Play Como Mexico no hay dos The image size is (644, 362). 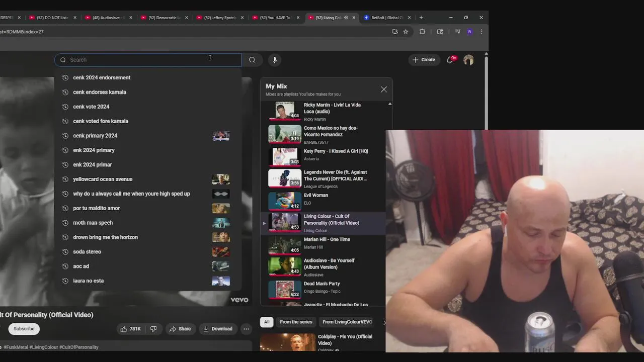(x=323, y=134)
